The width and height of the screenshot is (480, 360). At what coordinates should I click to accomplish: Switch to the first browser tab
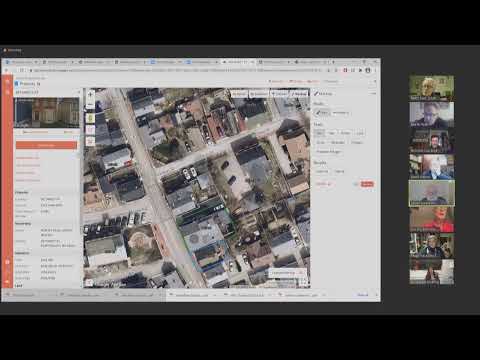coord(22,62)
